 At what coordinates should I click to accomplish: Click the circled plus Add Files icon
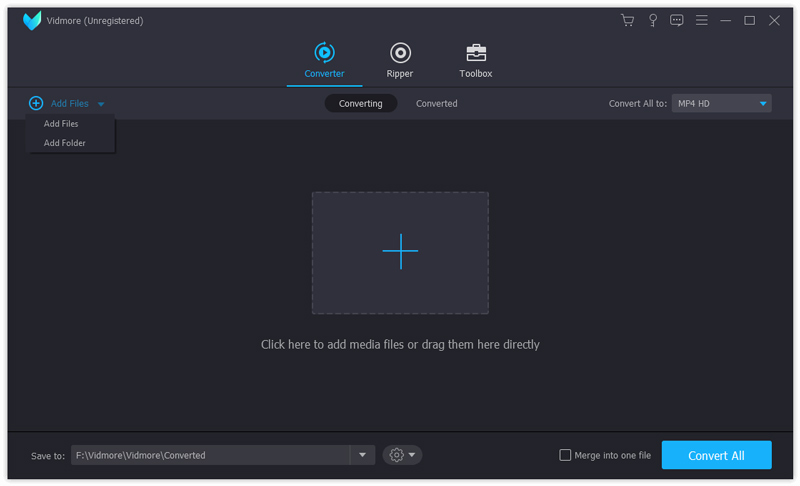pyautogui.click(x=36, y=103)
